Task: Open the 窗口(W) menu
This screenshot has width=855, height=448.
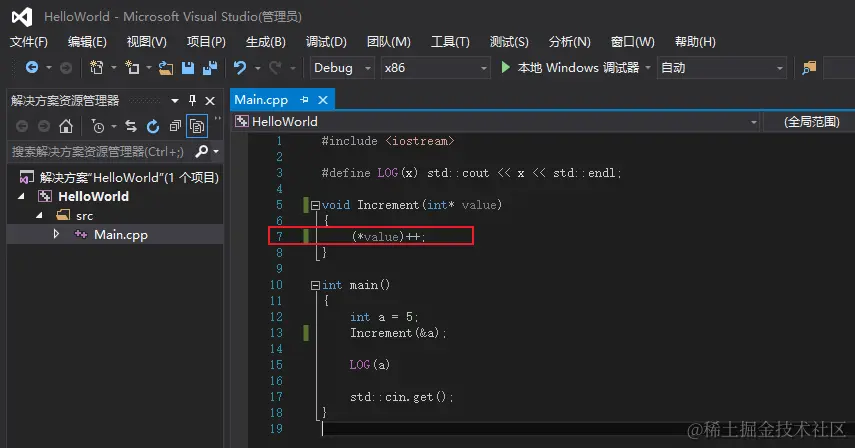Action: [x=633, y=41]
